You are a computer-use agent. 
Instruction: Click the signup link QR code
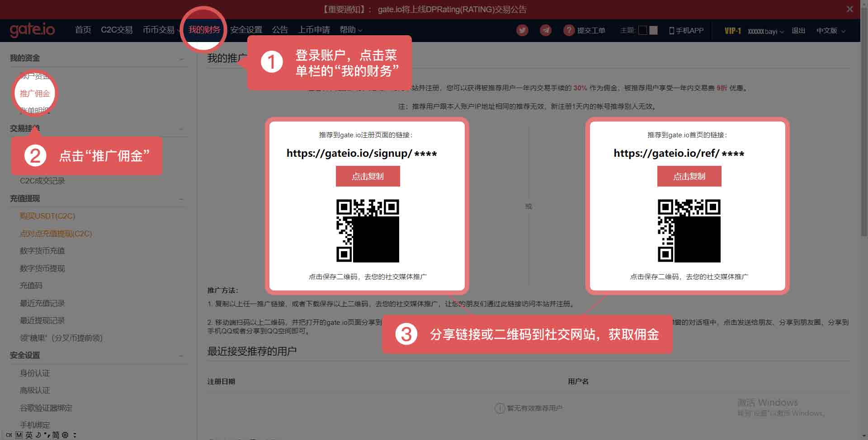[368, 230]
